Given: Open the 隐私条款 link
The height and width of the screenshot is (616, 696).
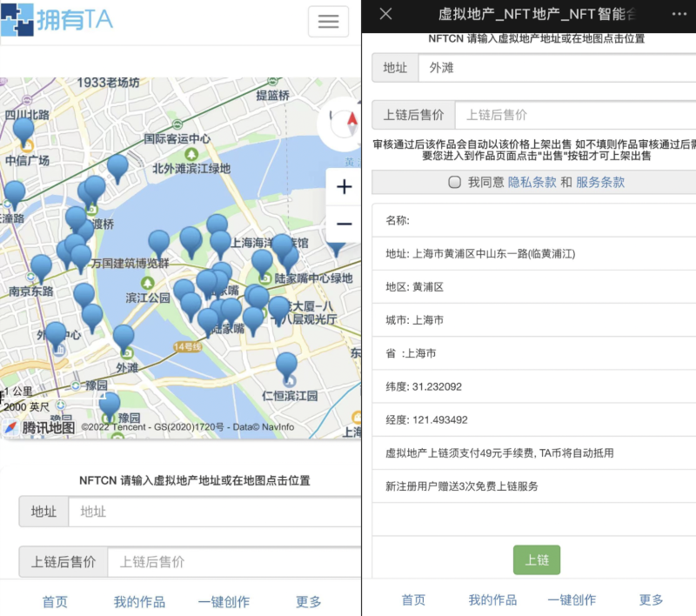Looking at the screenshot, I should coord(532,182).
